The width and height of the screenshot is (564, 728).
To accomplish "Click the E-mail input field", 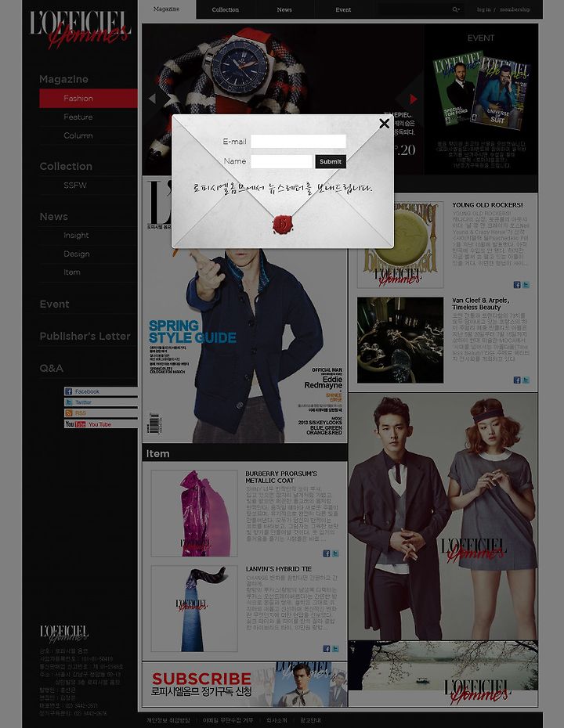I will point(298,141).
